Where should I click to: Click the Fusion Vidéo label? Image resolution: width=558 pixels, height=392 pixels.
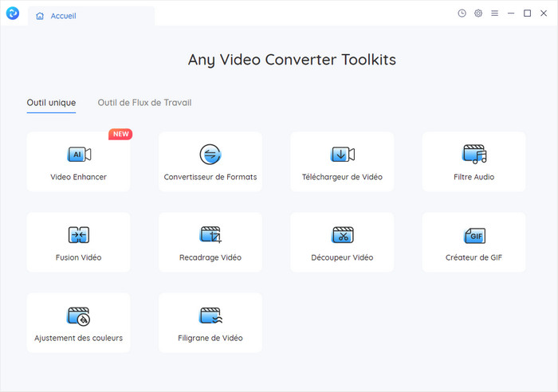78,257
